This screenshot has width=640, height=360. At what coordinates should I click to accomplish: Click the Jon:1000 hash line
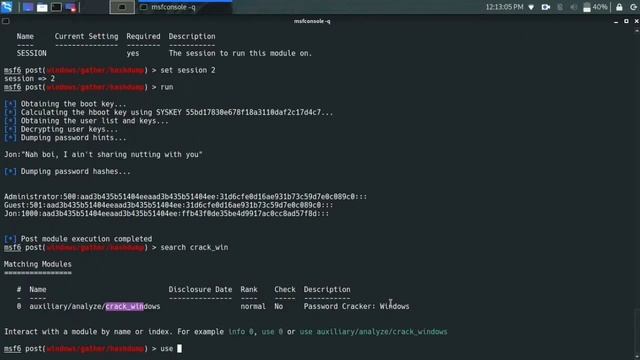pyautogui.click(x=167, y=213)
